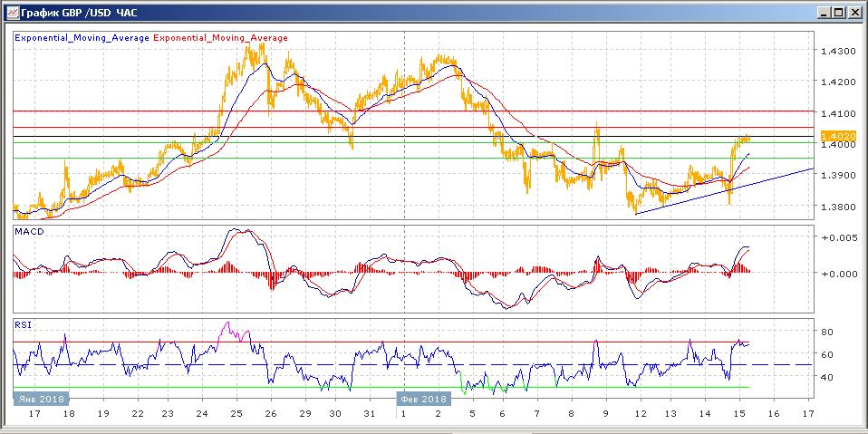Click the window title 'График GBP /USD ЧАС'
Viewport: 868px width, 434px height.
[79, 12]
